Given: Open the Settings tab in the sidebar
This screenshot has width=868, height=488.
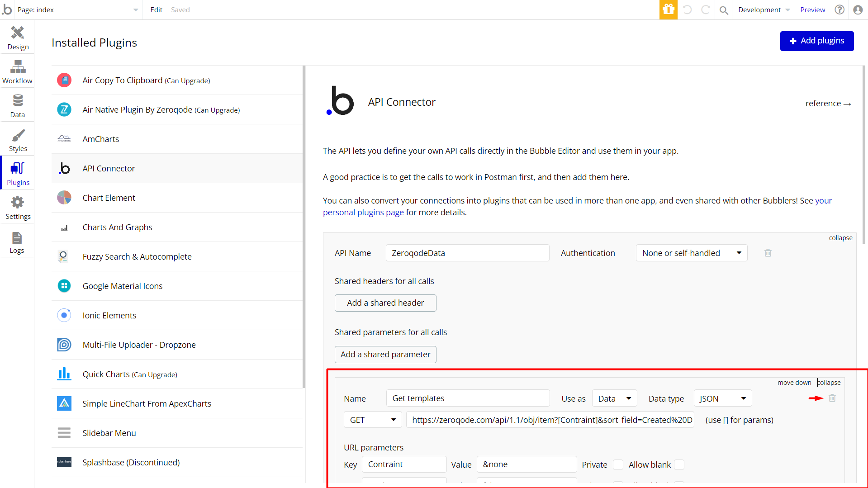Looking at the screenshot, I should coord(17,207).
